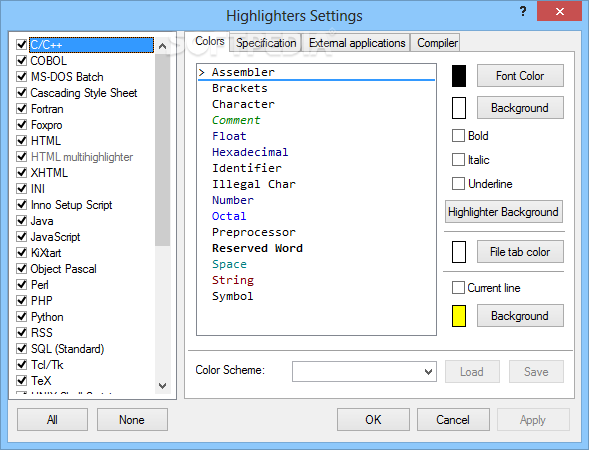Screen dimensions: 589x450
Task: Enable Bold font style
Action: point(458,136)
